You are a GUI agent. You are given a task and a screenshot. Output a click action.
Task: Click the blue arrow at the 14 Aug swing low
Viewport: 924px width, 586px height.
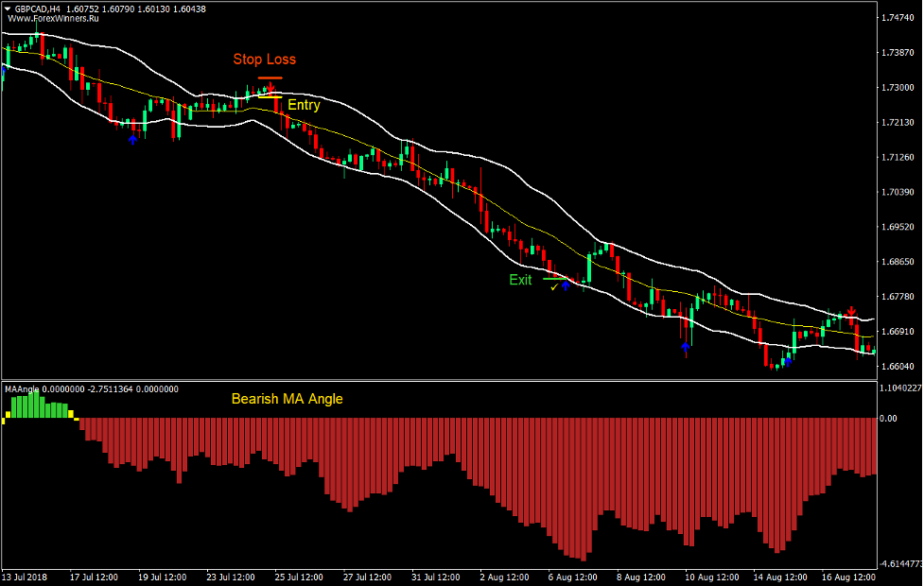coord(788,362)
